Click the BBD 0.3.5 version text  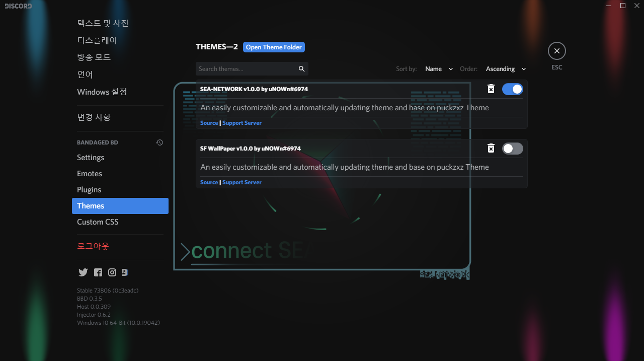pyautogui.click(x=90, y=299)
